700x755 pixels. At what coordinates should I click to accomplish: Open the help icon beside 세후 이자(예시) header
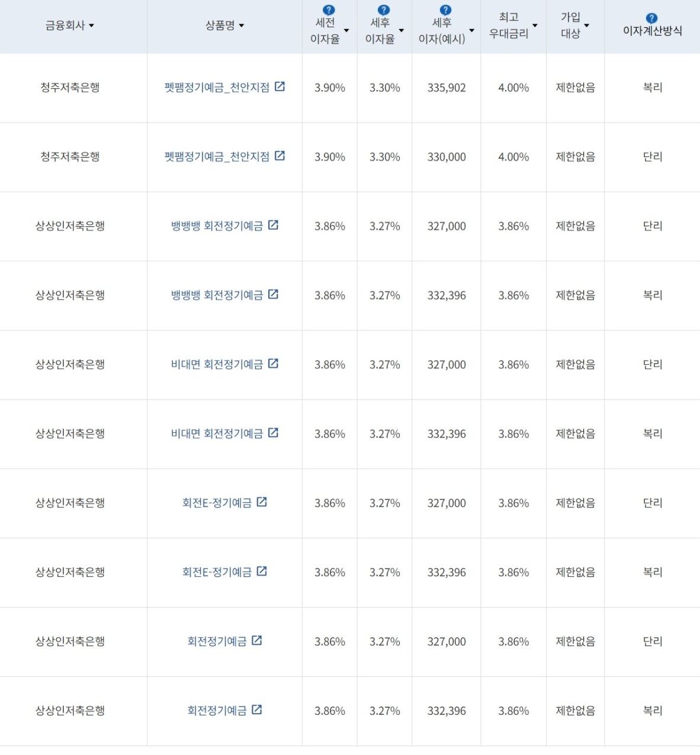[445, 9]
